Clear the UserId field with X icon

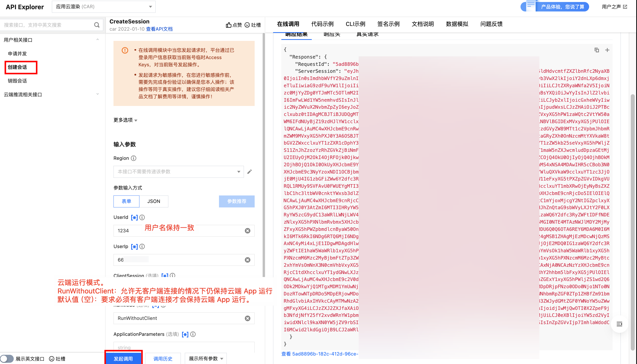[247, 231]
